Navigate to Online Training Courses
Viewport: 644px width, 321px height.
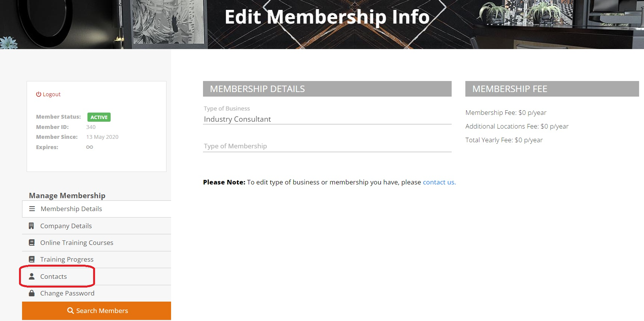coord(76,242)
